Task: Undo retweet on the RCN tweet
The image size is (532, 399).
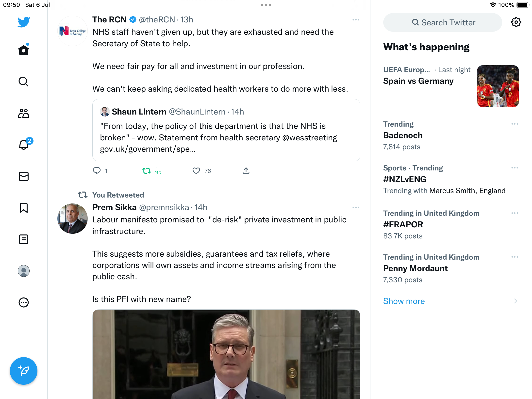Action: [147, 171]
